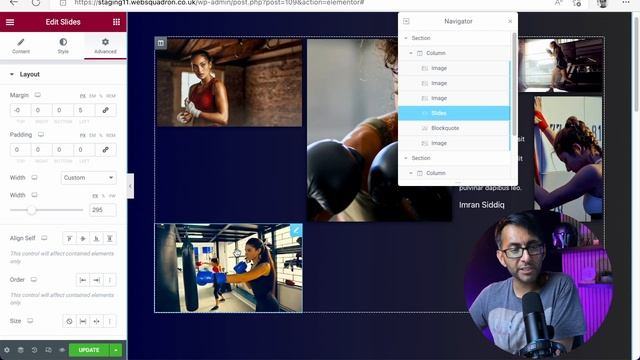This screenshot has width=640, height=360.
Task: Open Responsive Mode icon in footer
Action: (x=48, y=350)
